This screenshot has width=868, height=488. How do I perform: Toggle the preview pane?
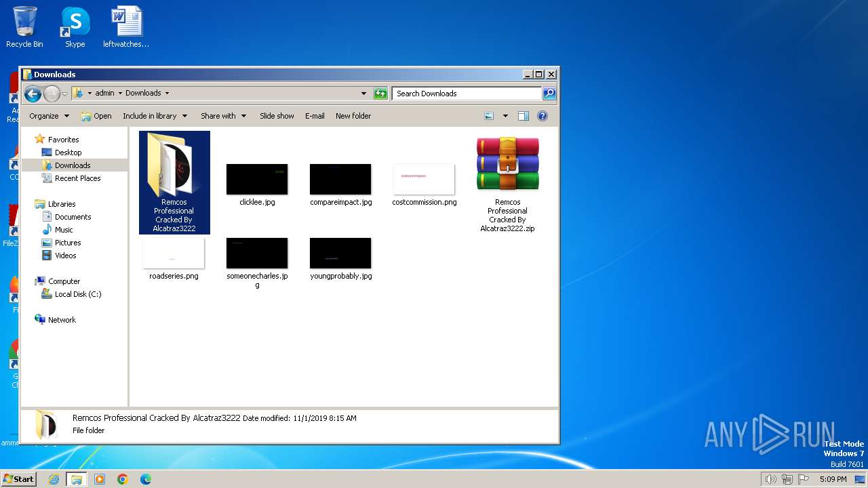(524, 116)
